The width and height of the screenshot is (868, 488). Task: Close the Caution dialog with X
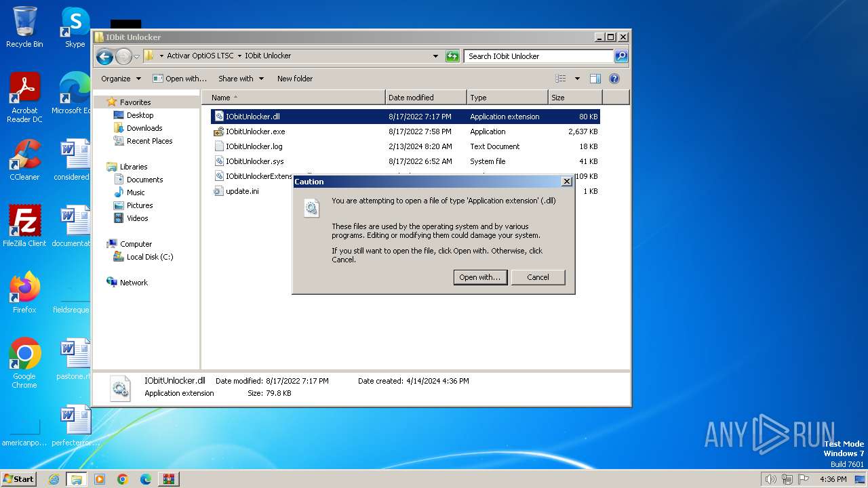click(567, 182)
